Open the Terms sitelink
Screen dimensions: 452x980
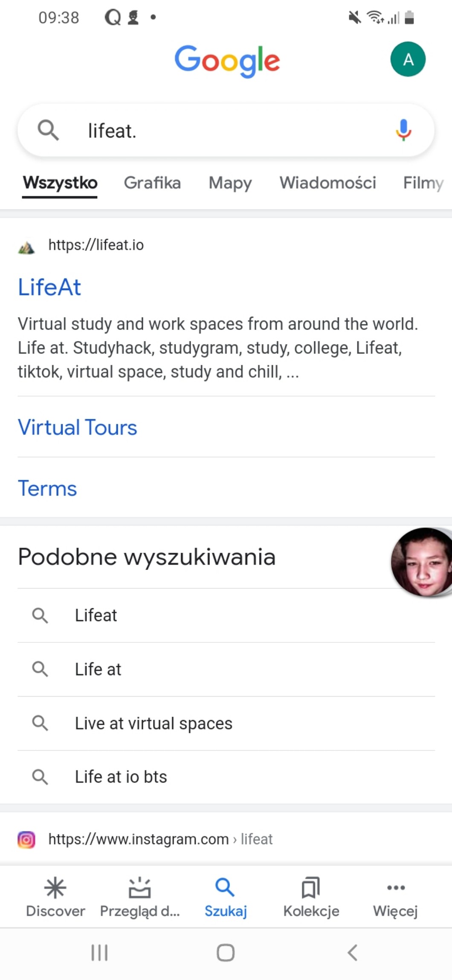(47, 488)
